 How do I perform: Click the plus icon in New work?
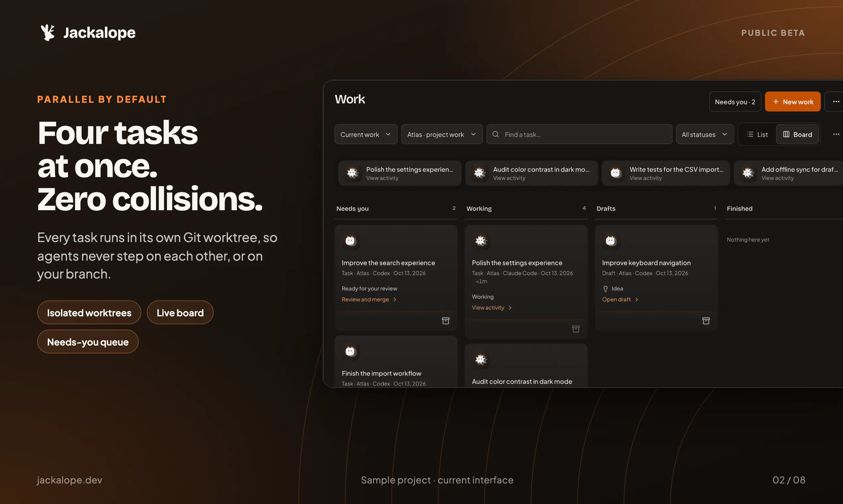tap(776, 101)
